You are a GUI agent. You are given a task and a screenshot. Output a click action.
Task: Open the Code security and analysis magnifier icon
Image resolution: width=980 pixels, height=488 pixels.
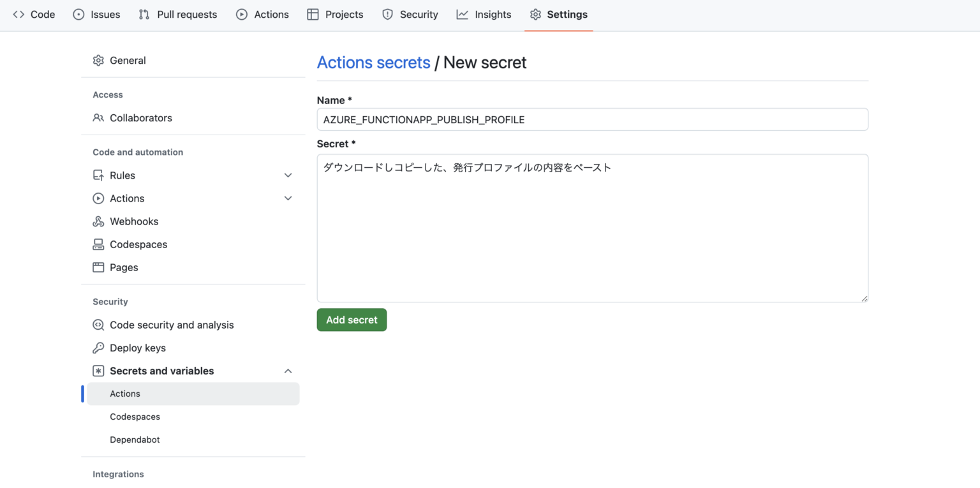pos(99,325)
